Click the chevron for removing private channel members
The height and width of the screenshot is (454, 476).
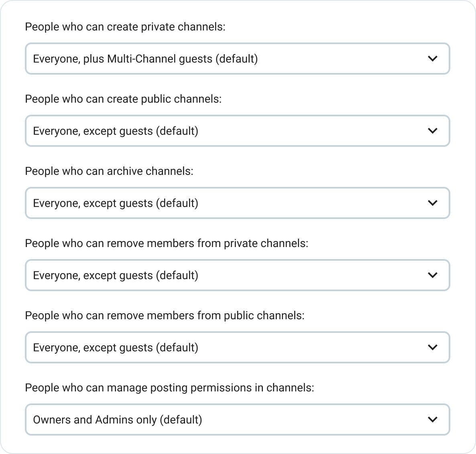pos(432,275)
